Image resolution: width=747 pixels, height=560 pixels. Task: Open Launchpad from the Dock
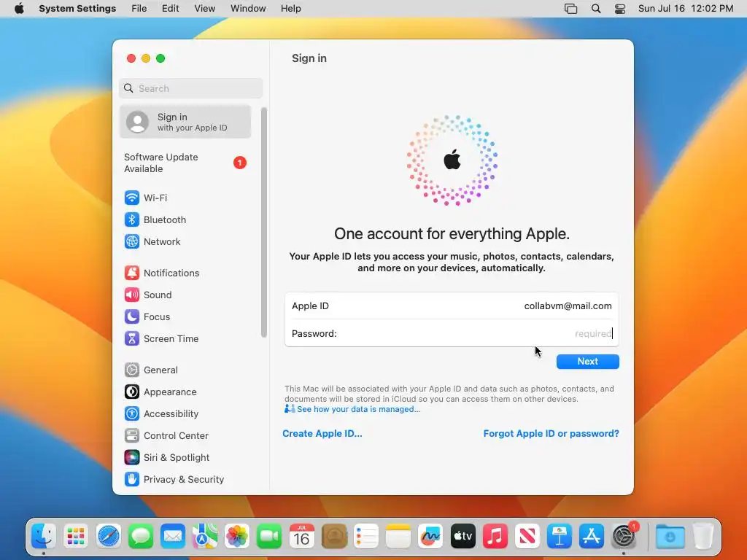point(76,537)
